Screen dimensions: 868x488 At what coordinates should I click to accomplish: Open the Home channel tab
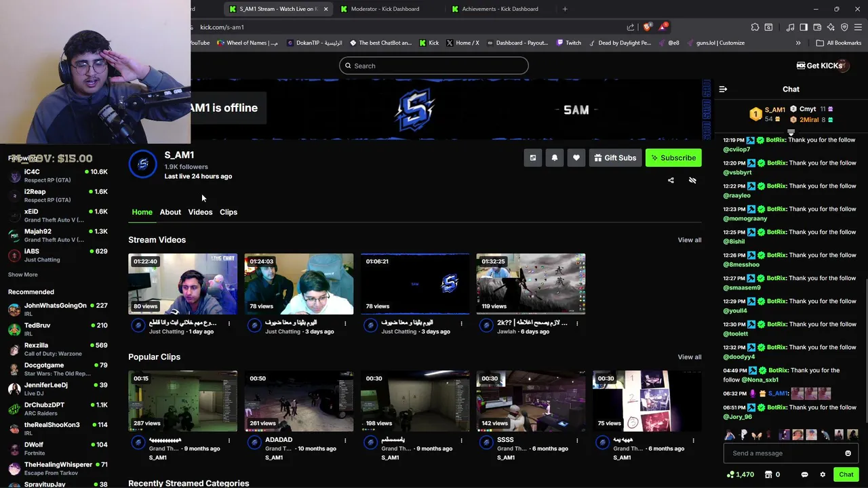(x=142, y=212)
